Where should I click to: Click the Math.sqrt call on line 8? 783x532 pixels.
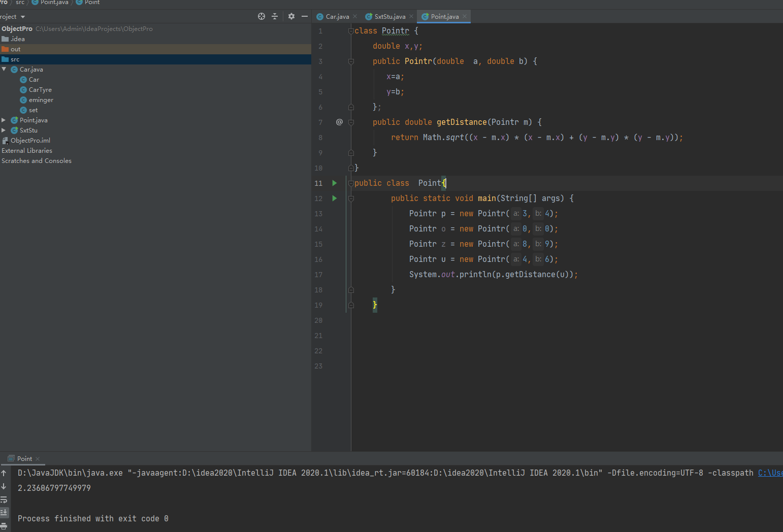443,138
